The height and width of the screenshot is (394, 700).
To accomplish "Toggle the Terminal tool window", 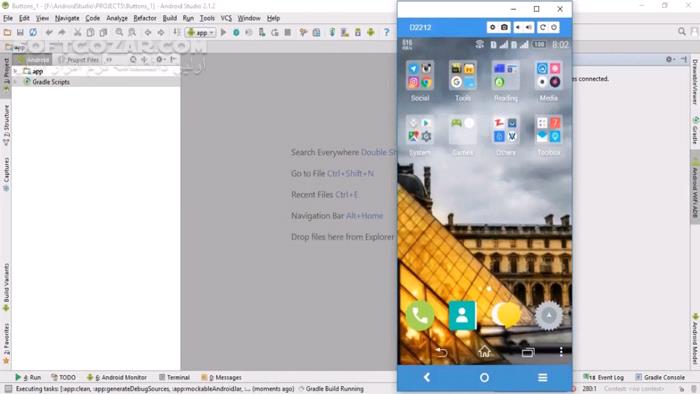I will 175,377.
